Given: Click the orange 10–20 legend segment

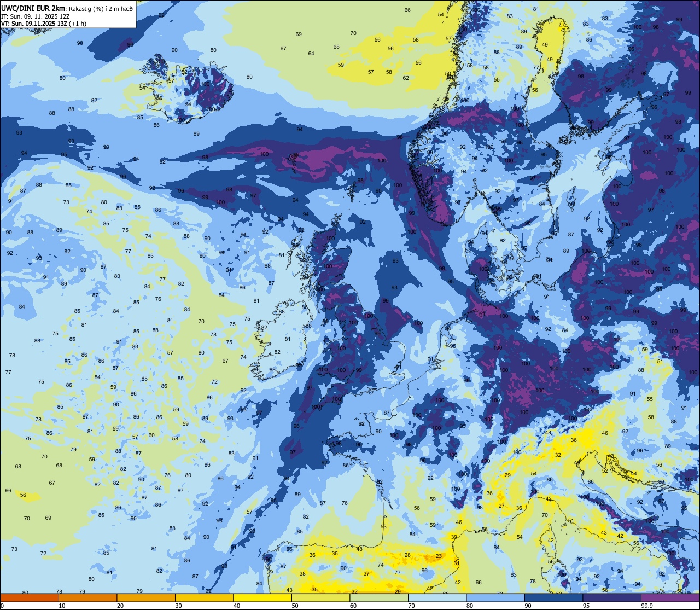Looking at the screenshot, I should pos(88,597).
